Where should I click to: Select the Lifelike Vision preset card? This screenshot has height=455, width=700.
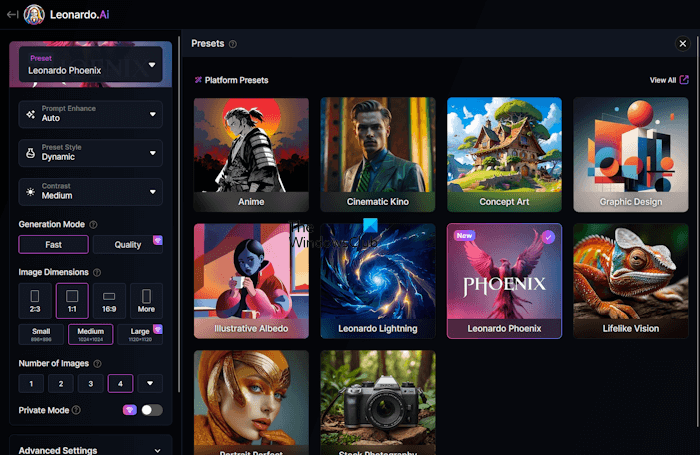[x=631, y=281]
